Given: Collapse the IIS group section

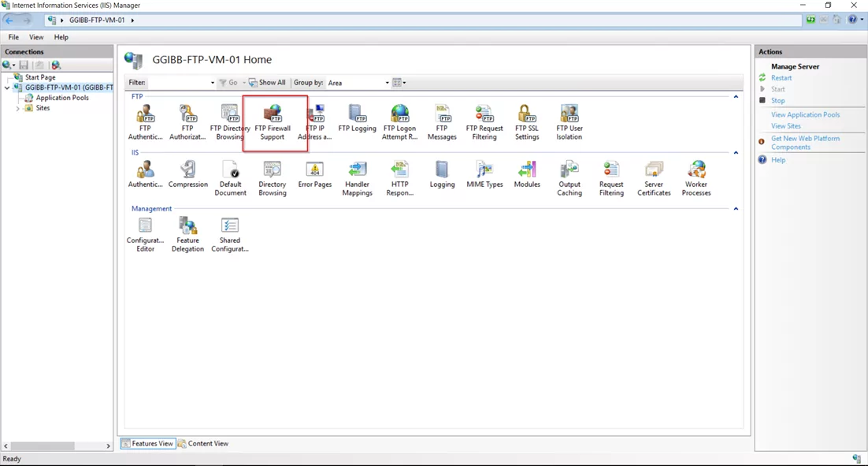Looking at the screenshot, I should tap(736, 153).
